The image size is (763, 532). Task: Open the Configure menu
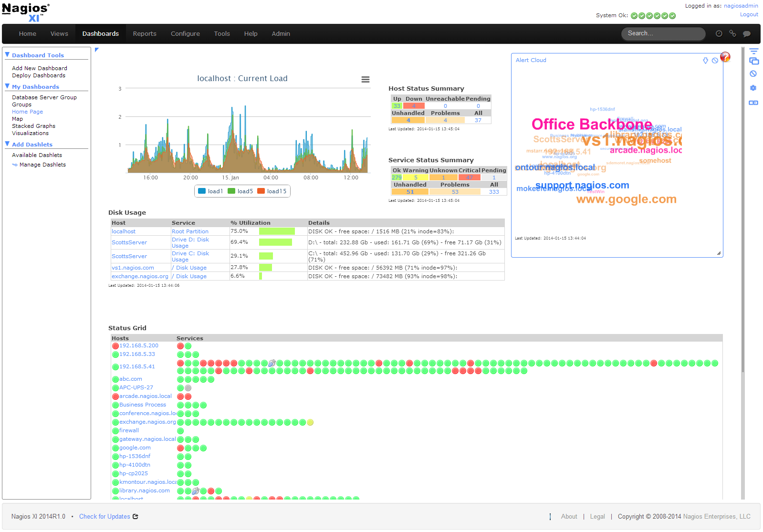click(x=185, y=34)
